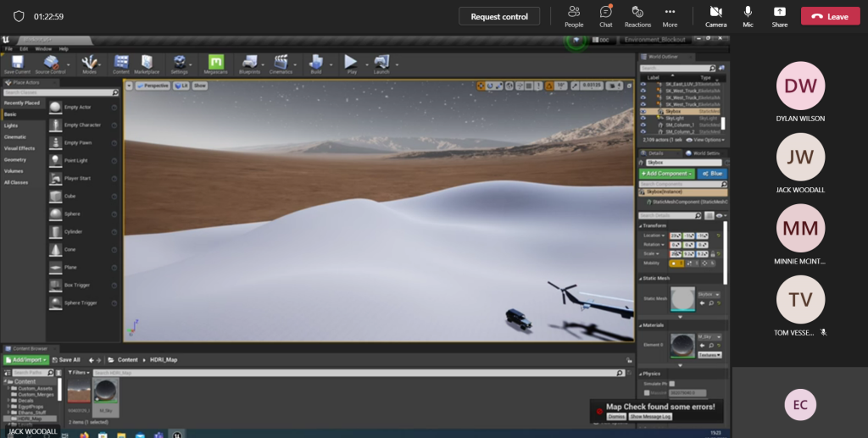868x438 pixels.
Task: Open the Modes toolbar icon
Action: (89, 64)
